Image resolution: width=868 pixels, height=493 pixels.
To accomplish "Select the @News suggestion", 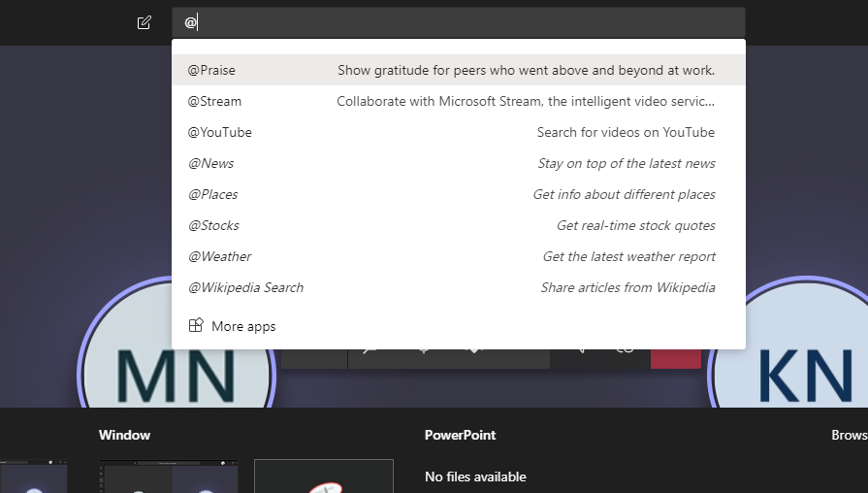I will (x=459, y=163).
